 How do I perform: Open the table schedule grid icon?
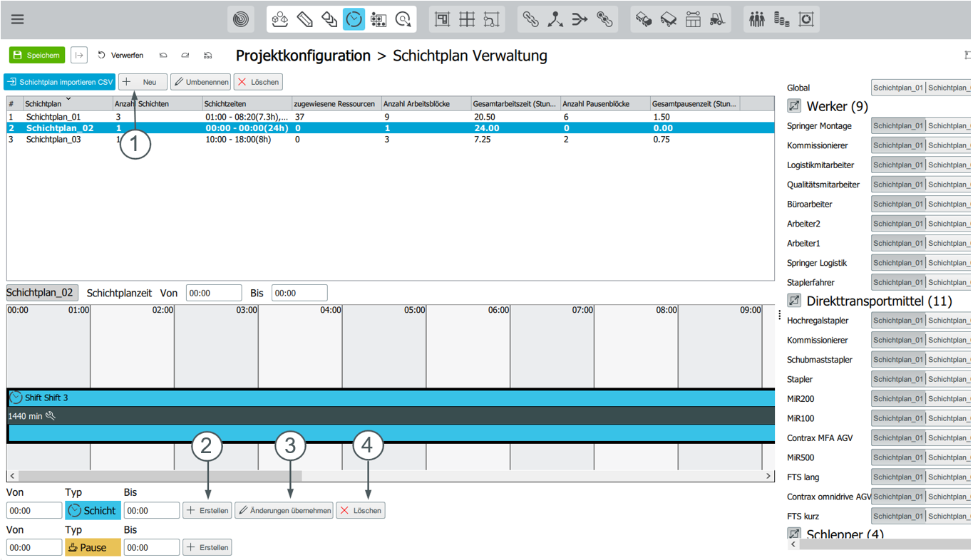(x=693, y=19)
